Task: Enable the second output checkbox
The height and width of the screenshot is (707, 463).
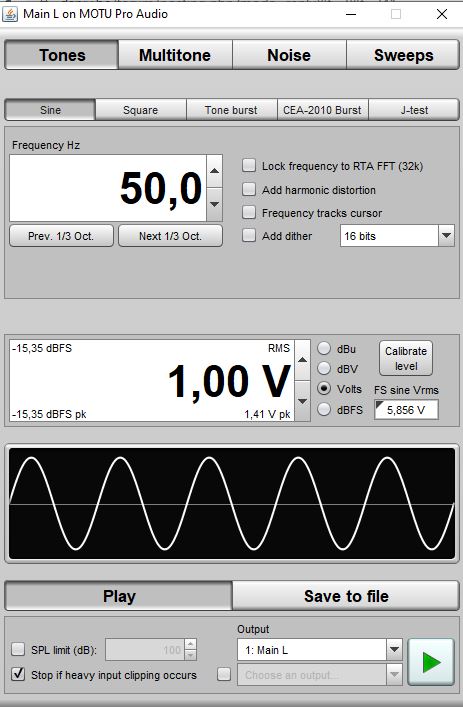Action: point(224,674)
